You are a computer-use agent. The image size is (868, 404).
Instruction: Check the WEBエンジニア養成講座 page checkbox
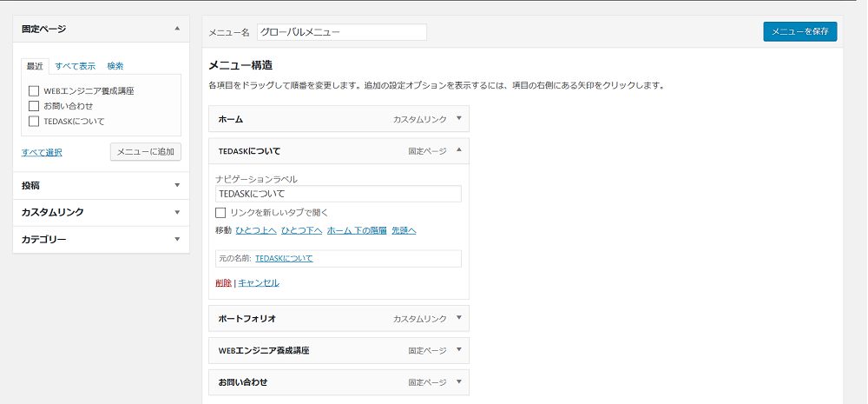(34, 90)
